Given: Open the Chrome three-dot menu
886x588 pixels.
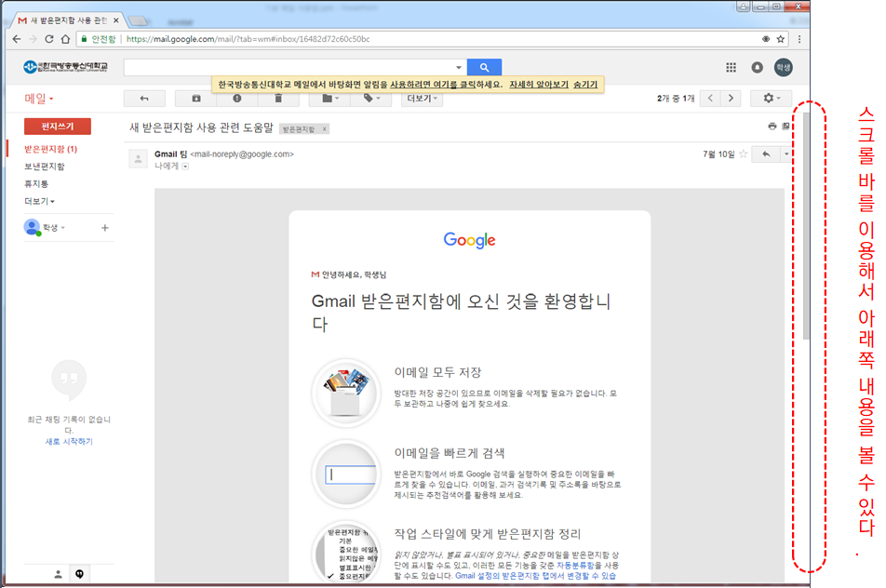Looking at the screenshot, I should click(799, 39).
